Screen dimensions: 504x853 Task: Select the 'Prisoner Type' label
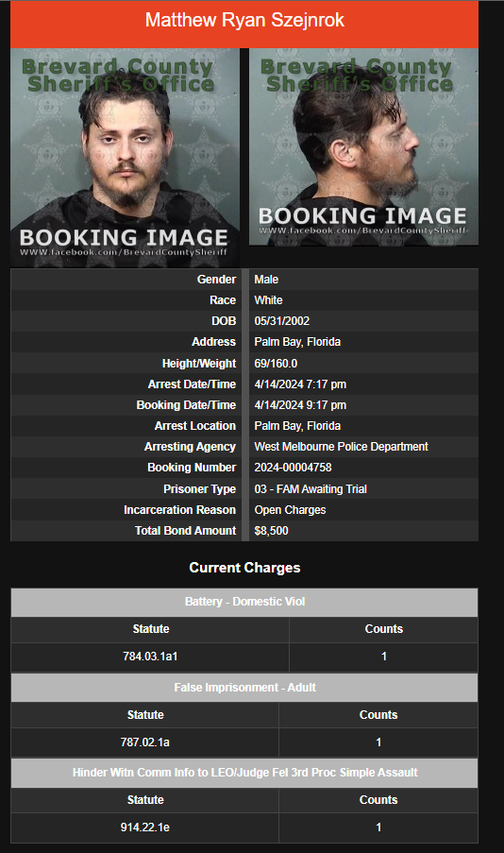click(x=199, y=489)
